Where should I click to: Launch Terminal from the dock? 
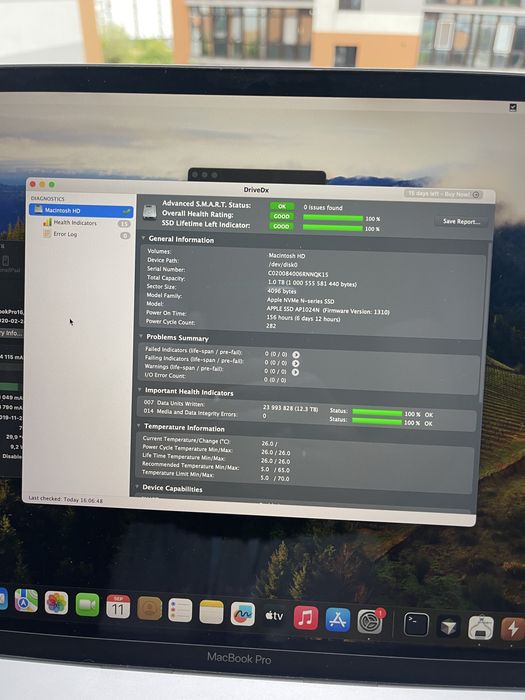[416, 624]
